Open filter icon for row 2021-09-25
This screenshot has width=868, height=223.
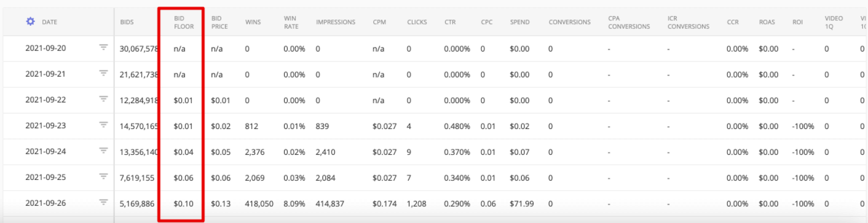[x=103, y=178]
